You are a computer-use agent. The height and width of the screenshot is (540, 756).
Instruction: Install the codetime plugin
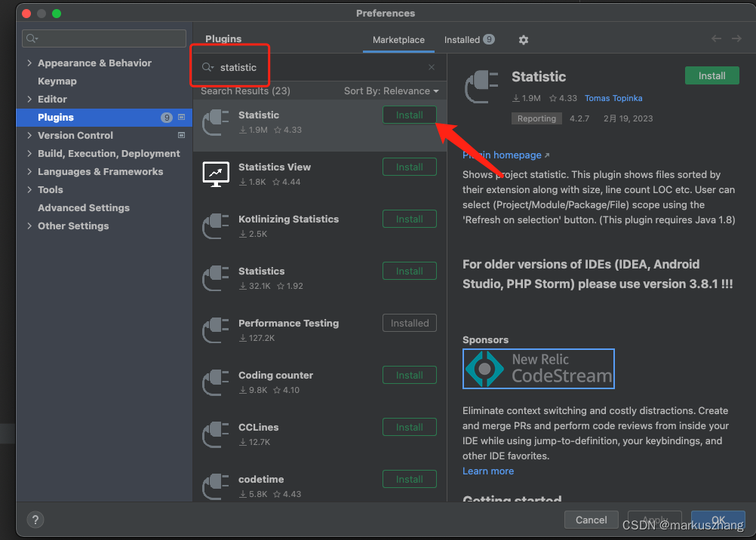[410, 479]
